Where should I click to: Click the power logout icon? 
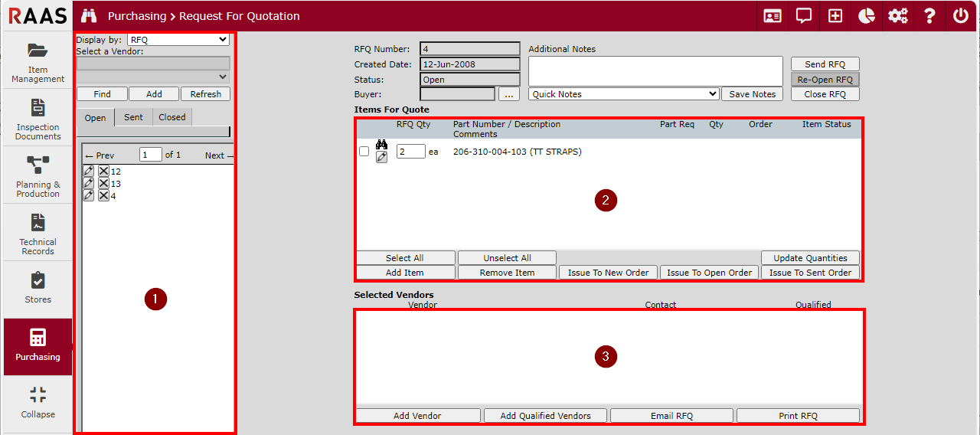pyautogui.click(x=961, y=16)
